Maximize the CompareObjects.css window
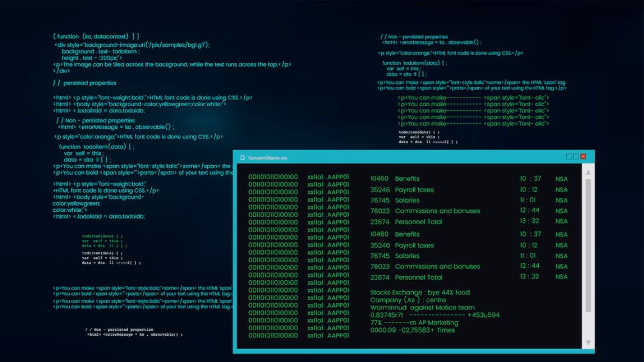Image resolution: width=644 pixels, height=362 pixels. coord(576,157)
